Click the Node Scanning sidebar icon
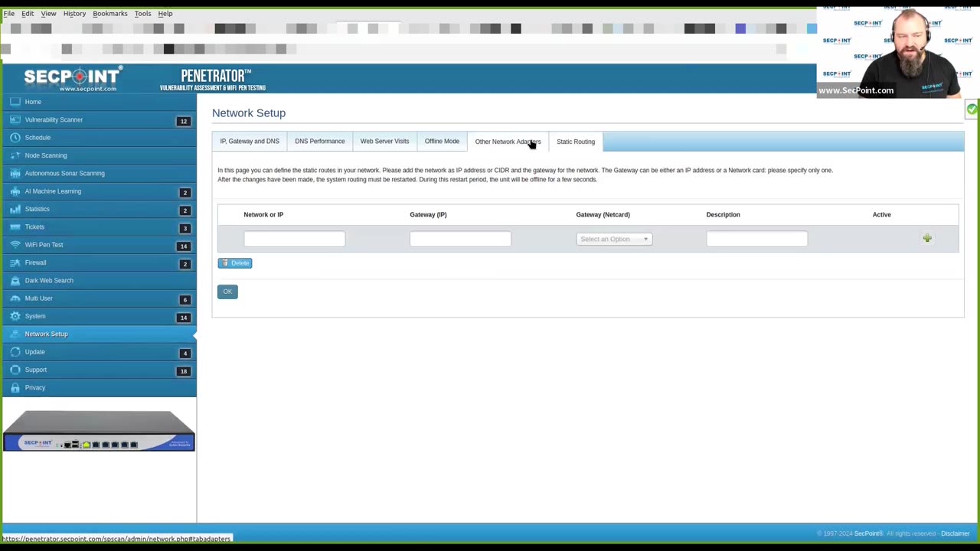980x551 pixels. click(x=15, y=155)
